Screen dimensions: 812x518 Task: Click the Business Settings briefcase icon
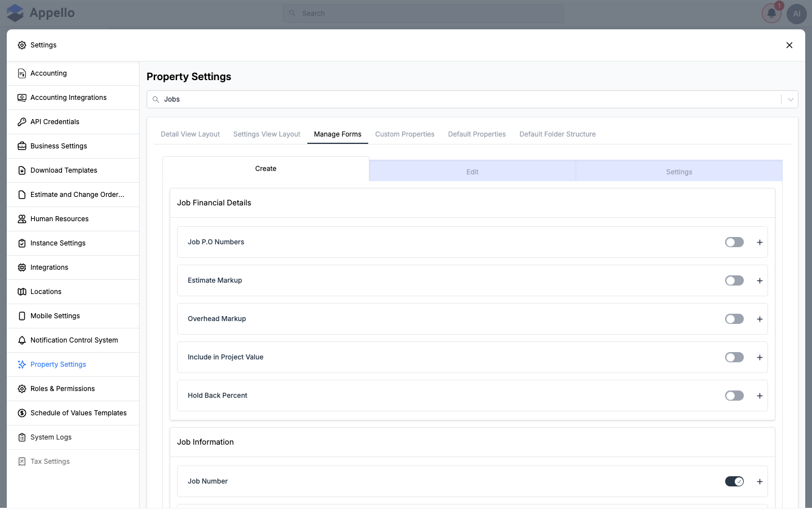tap(22, 146)
